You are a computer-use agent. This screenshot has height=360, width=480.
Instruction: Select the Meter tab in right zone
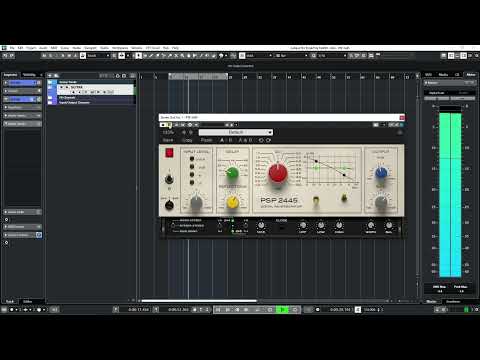coord(471,75)
